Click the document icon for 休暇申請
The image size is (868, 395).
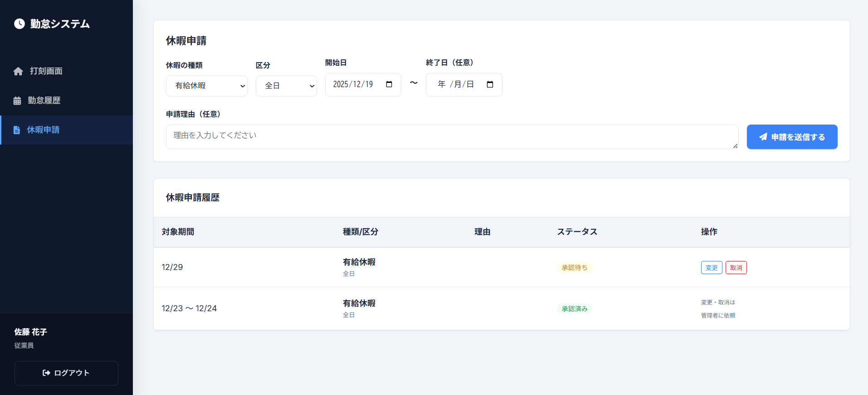(x=17, y=130)
